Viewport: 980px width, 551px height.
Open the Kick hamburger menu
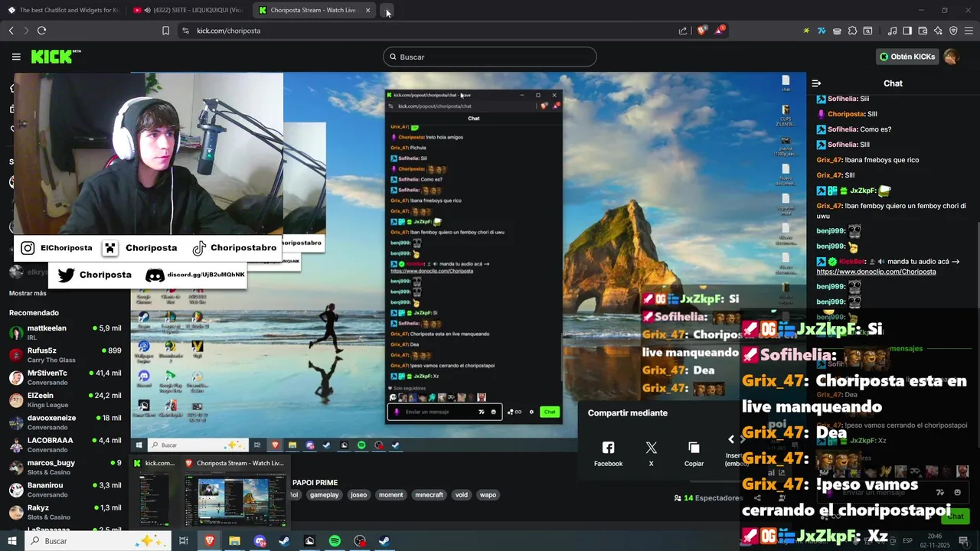pos(16,57)
